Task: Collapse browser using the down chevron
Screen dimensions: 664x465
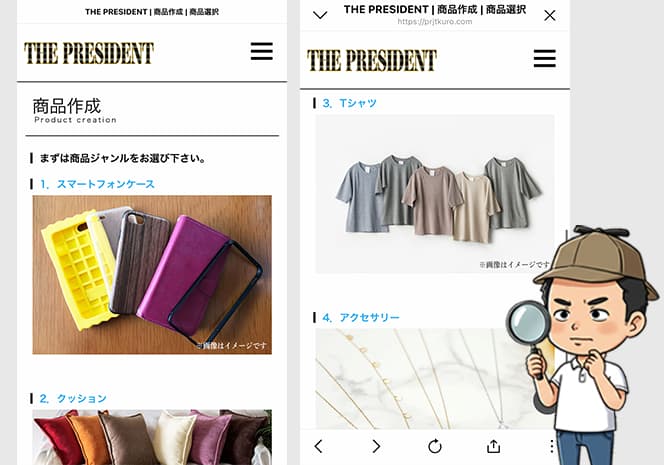Action: (320, 16)
